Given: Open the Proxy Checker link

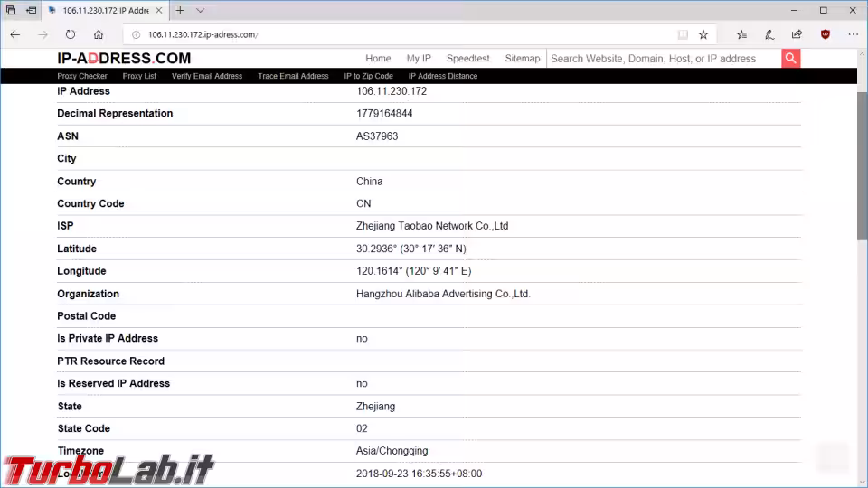Looking at the screenshot, I should coord(82,76).
